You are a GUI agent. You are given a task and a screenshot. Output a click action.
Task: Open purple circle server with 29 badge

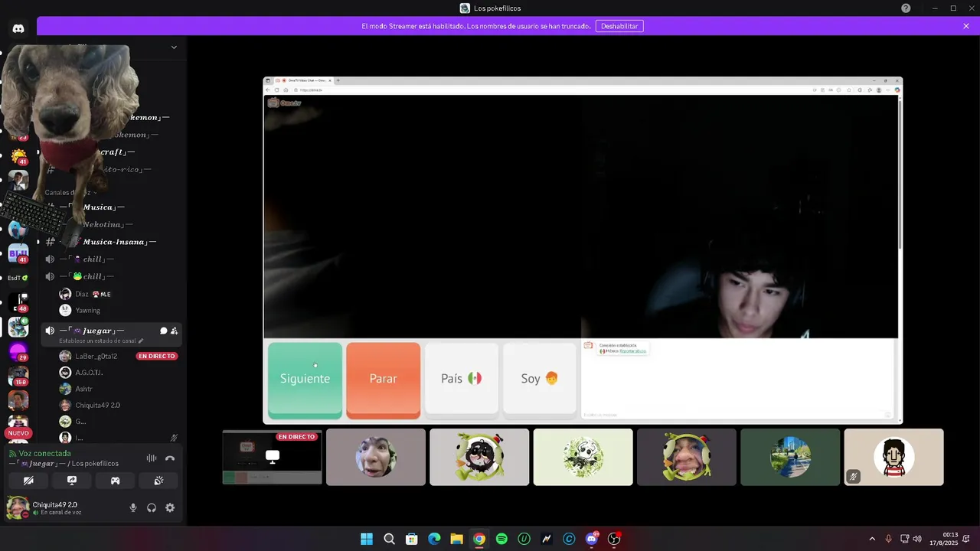(18, 352)
